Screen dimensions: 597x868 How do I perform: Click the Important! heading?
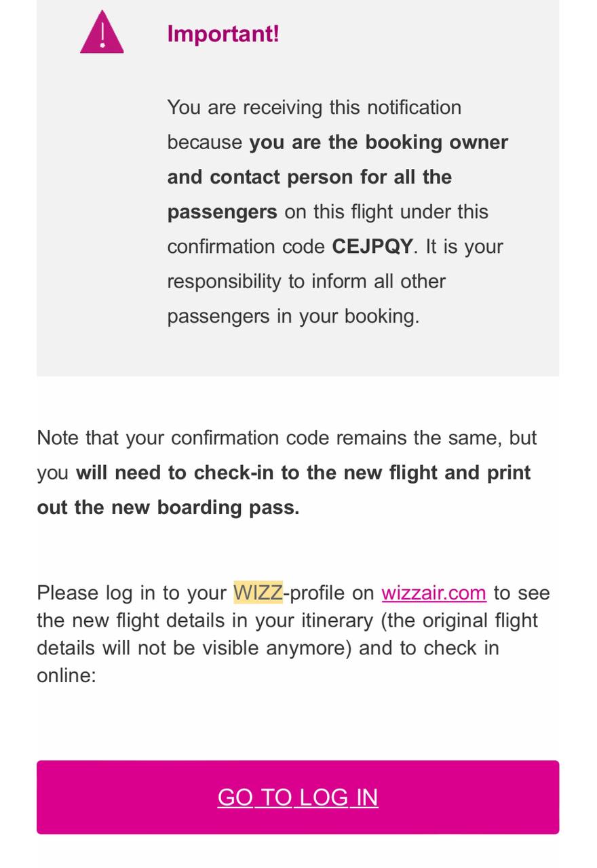point(223,34)
